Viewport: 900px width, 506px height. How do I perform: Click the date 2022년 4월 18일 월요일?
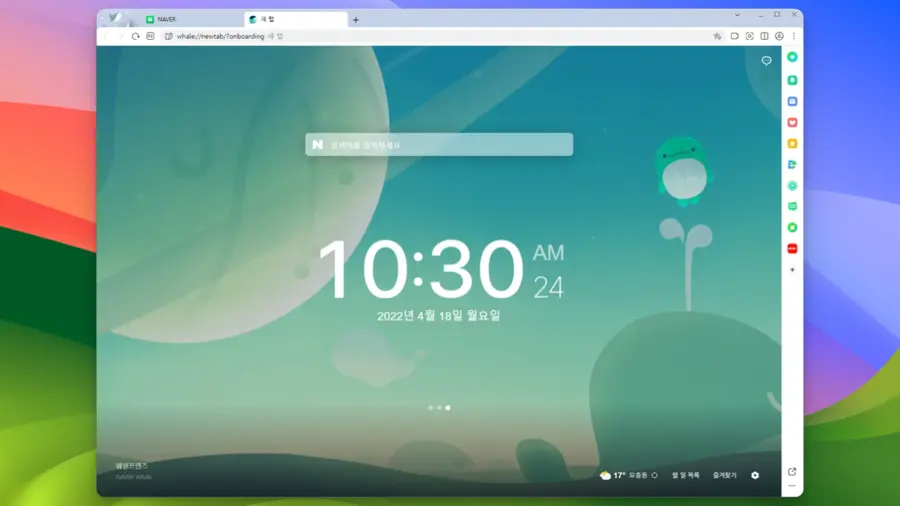pos(439,316)
